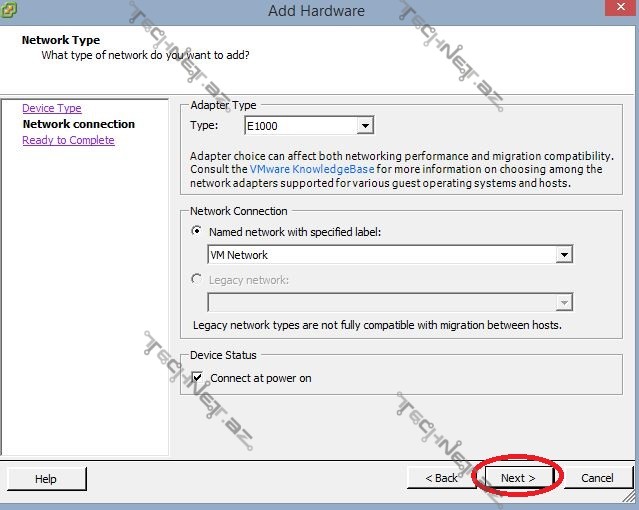The image size is (639, 510).
Task: Click the Network Type heading text
Action: click(61, 40)
